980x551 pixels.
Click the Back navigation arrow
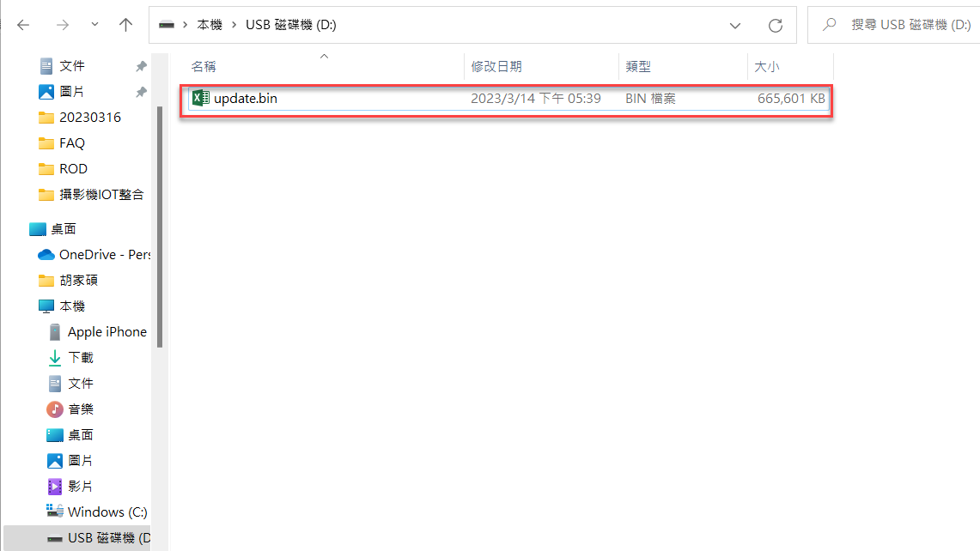pyautogui.click(x=23, y=26)
